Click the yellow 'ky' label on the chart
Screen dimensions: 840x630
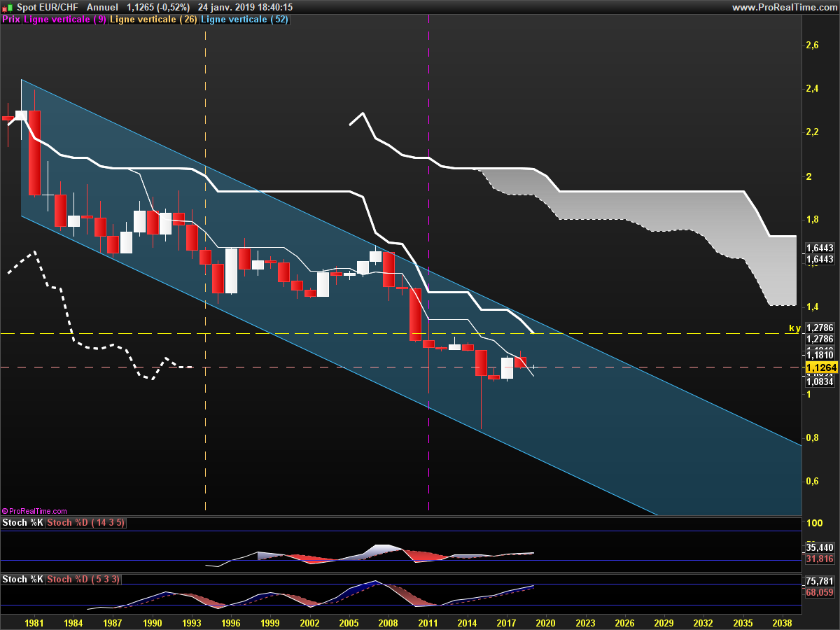794,328
